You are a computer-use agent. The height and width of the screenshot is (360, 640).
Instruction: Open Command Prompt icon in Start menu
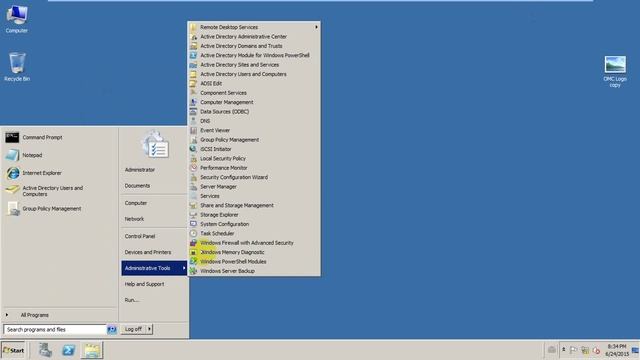tap(12, 138)
